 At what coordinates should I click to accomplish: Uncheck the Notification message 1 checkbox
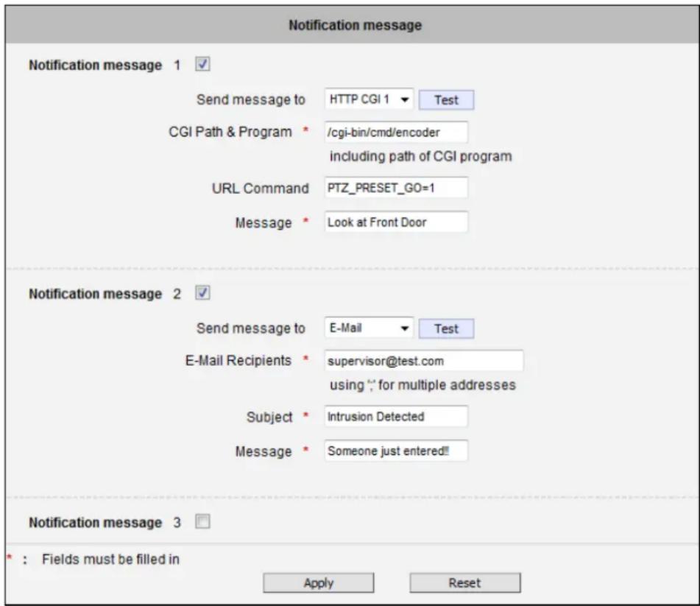202,64
